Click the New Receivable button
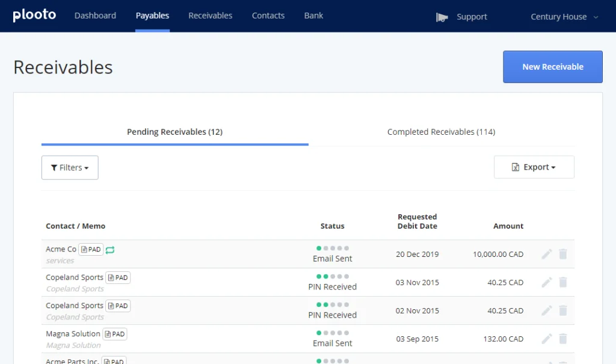This screenshot has width=616, height=364. [552, 67]
